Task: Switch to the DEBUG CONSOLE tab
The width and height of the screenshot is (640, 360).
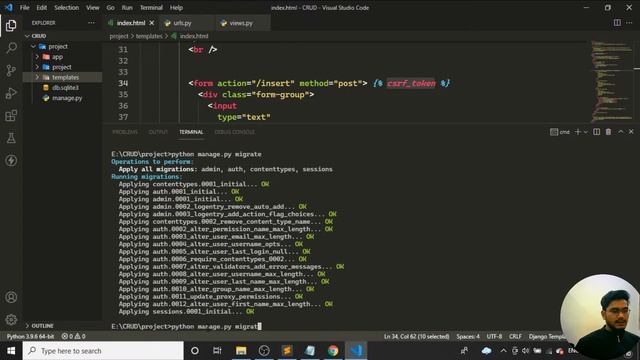Action: [x=235, y=132]
